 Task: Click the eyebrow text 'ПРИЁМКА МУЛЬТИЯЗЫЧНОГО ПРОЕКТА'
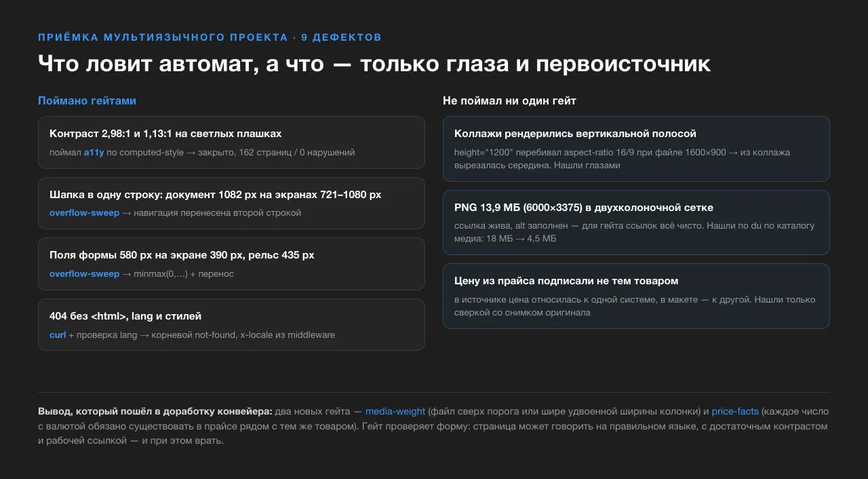point(163,37)
